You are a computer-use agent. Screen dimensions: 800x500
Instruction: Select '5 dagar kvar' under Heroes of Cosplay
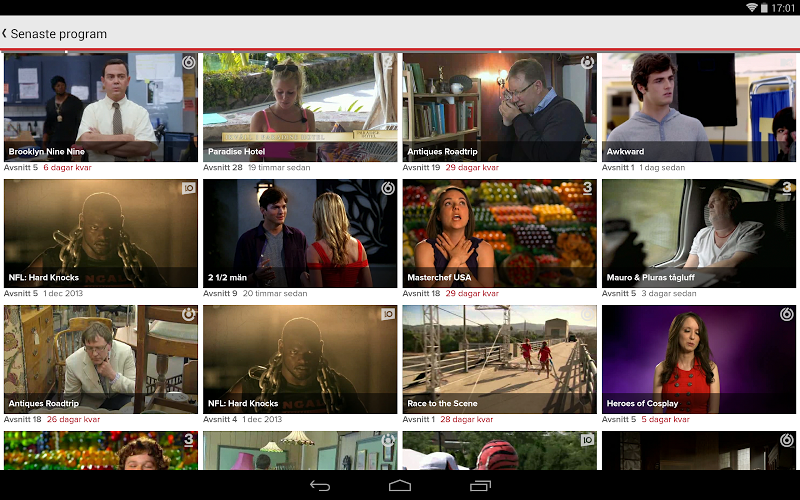665,419
